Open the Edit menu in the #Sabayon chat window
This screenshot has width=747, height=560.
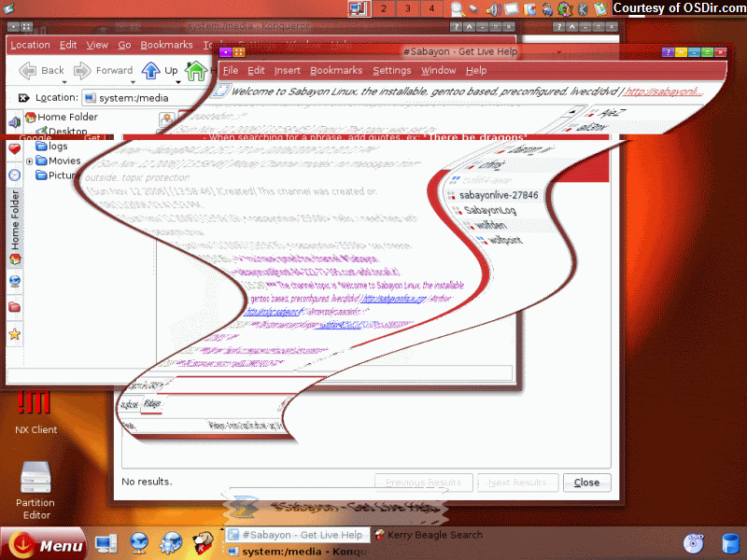[256, 71]
